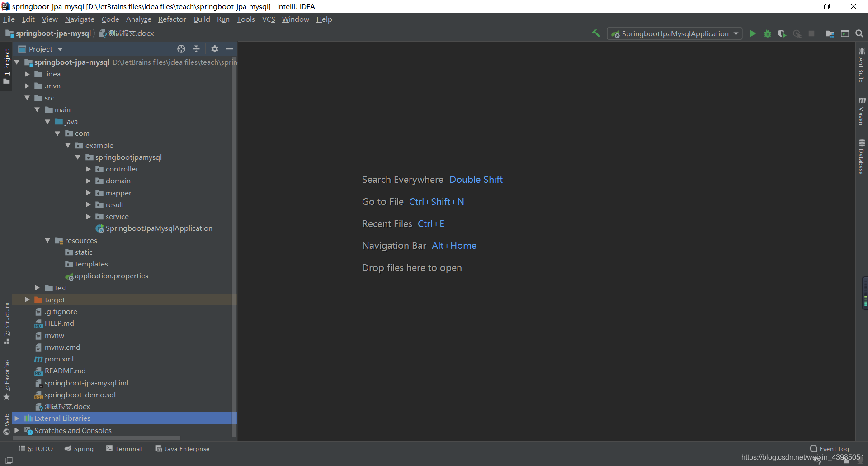
Task: Open the Java Enterprise tool window
Action: click(182, 449)
